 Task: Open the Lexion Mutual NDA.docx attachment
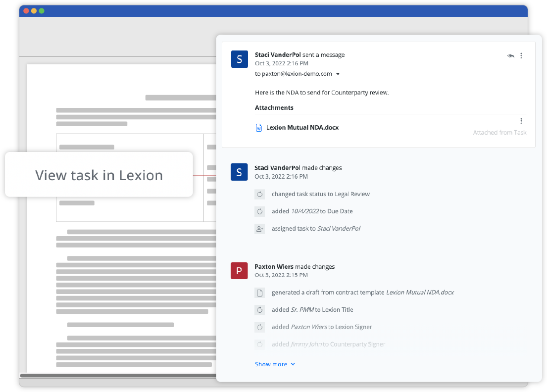coord(302,128)
